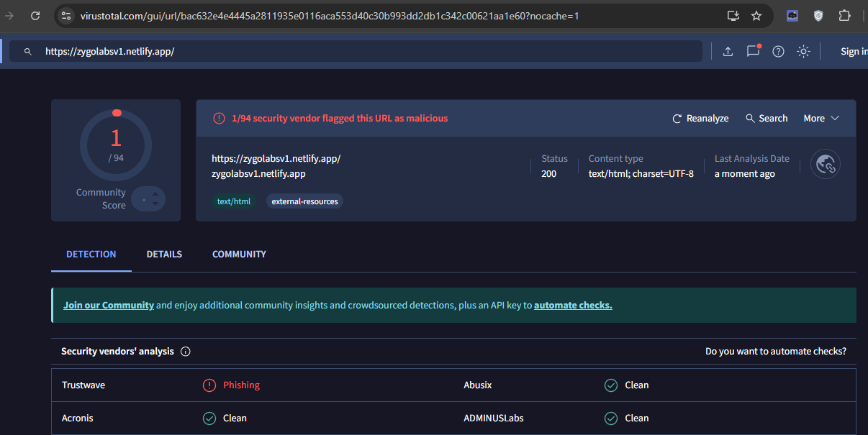This screenshot has width=868, height=435.
Task: Expand the More dropdown menu
Action: pos(821,119)
